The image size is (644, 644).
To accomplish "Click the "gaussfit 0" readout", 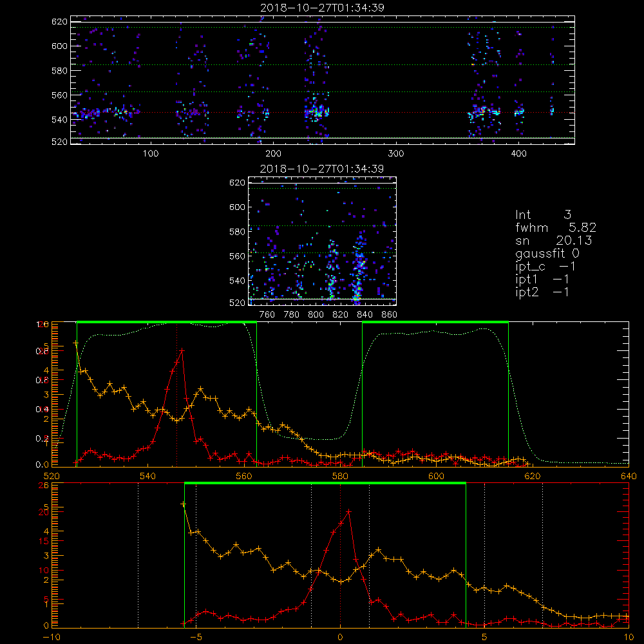I will pos(547,253).
